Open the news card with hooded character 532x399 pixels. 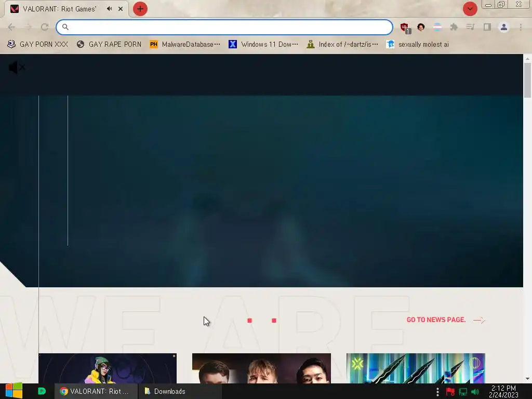pyautogui.click(x=108, y=368)
